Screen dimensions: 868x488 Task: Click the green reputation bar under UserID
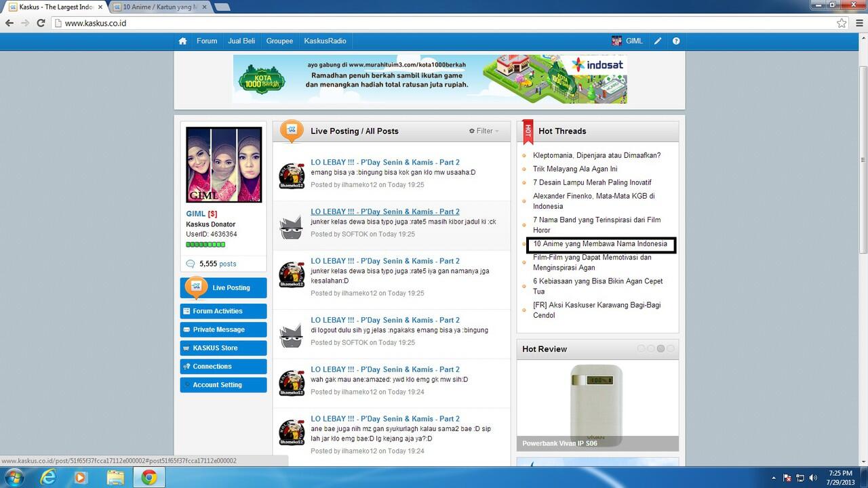(x=205, y=245)
